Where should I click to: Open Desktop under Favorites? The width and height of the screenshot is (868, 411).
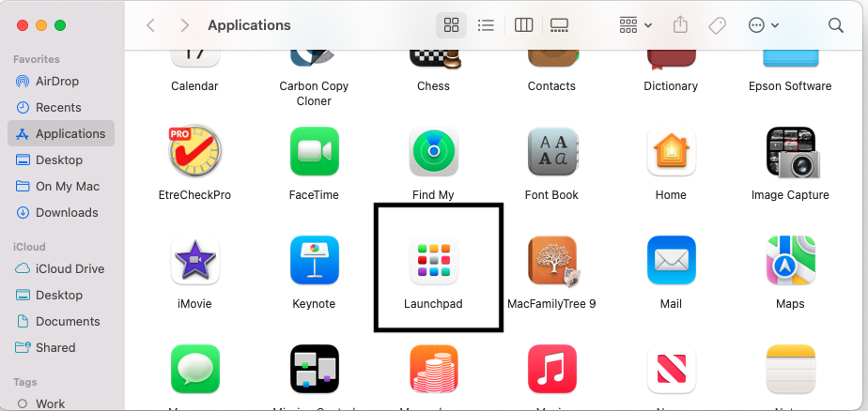point(61,160)
